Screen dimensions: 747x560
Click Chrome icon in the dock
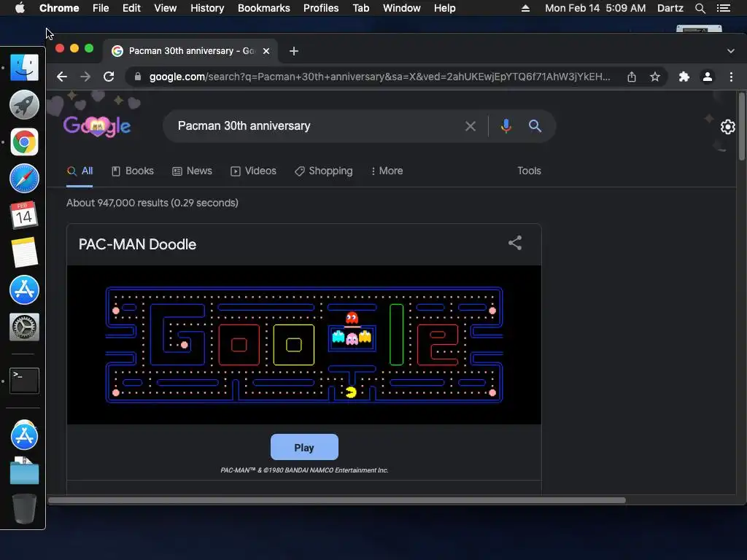[24, 141]
